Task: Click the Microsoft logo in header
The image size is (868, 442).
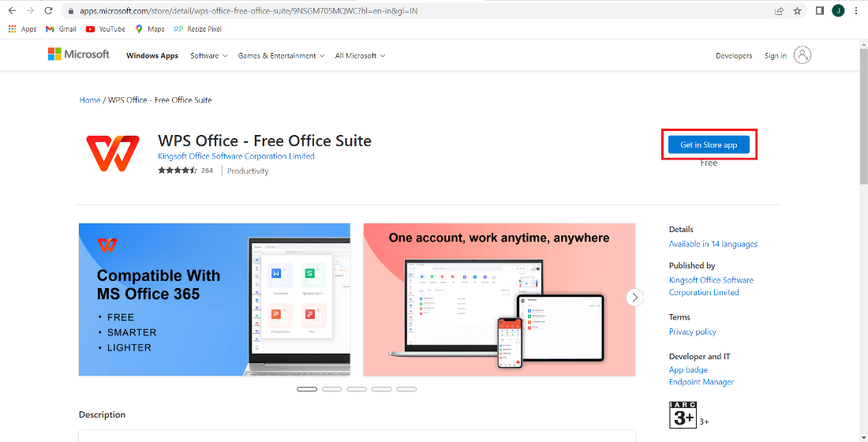Action: click(79, 54)
